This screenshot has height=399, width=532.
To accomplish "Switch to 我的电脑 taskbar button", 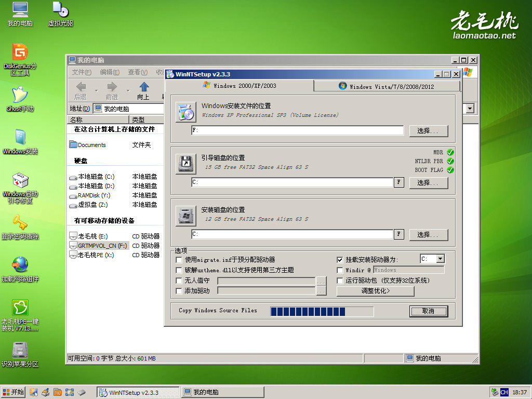I will point(222,393).
